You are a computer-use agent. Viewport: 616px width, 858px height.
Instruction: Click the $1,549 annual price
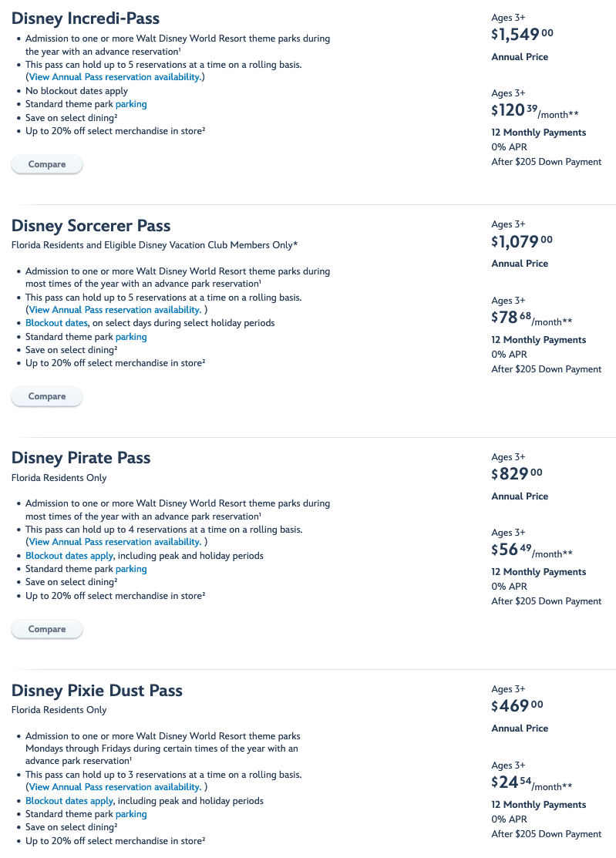[x=522, y=34]
